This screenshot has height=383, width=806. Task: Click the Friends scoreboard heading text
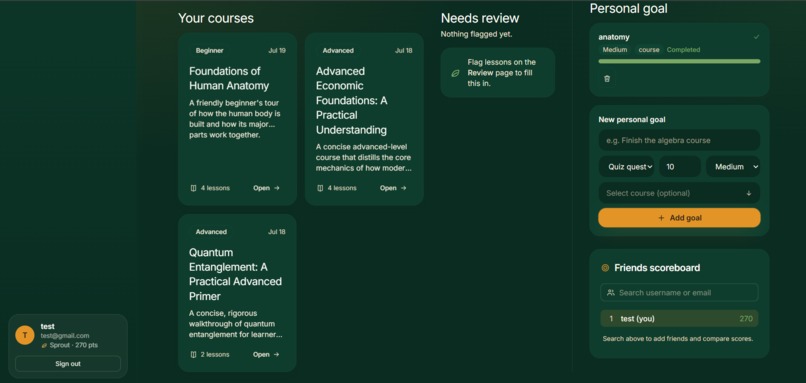[657, 268]
